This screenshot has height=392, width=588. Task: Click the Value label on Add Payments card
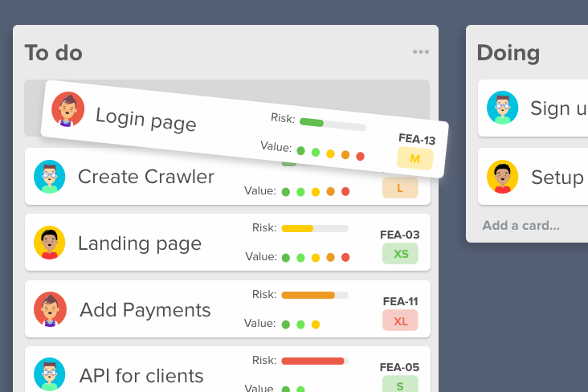pos(260,324)
